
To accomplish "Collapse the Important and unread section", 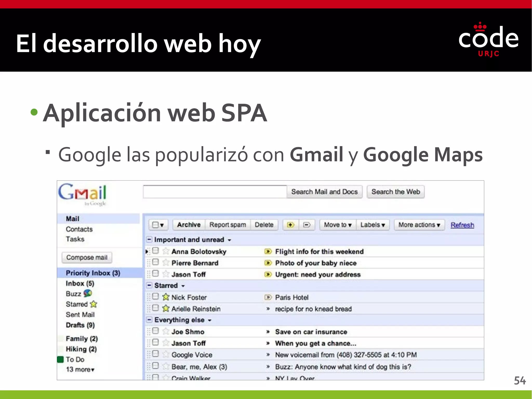I will point(149,239).
